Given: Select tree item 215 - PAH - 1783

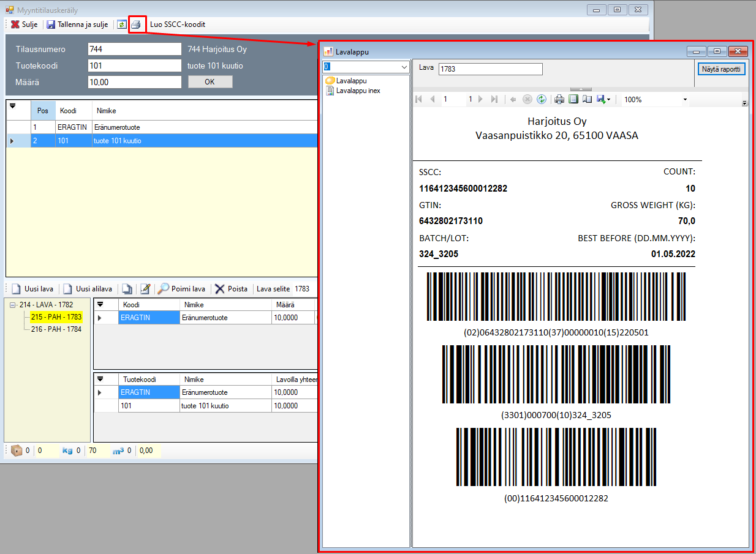Looking at the screenshot, I should [x=56, y=317].
